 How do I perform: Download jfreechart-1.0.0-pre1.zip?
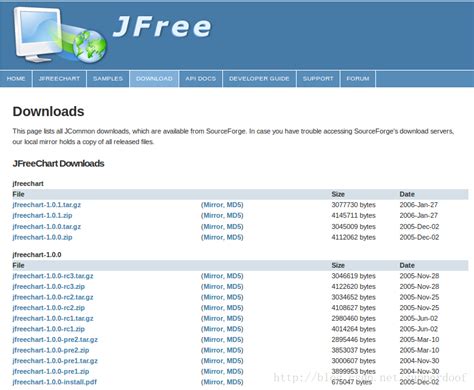[x=51, y=371]
